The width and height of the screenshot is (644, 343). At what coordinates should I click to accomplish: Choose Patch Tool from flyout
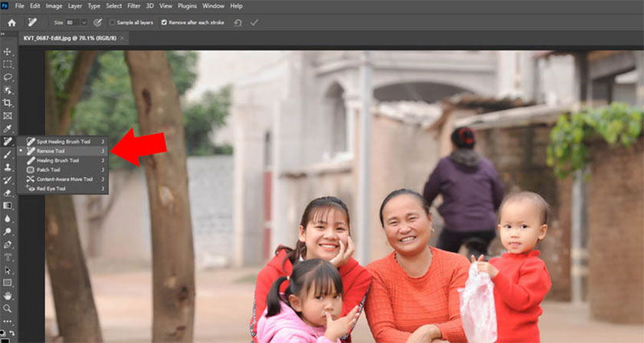point(62,170)
